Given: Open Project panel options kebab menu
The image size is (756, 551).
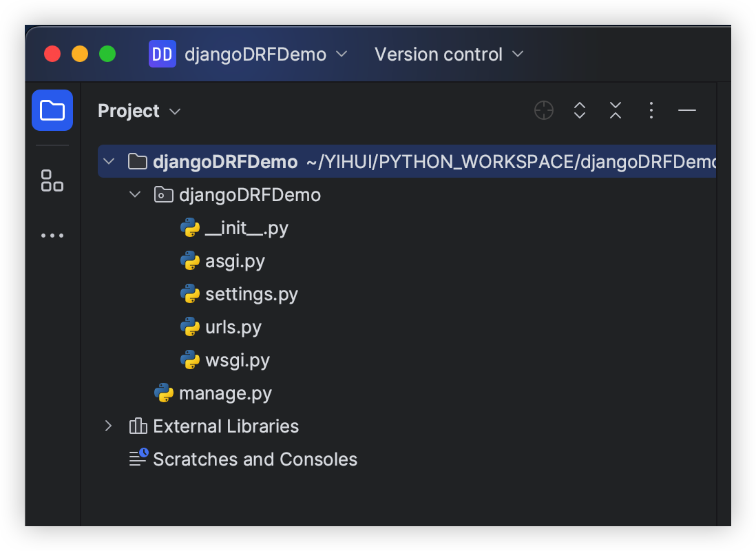Looking at the screenshot, I should [651, 110].
